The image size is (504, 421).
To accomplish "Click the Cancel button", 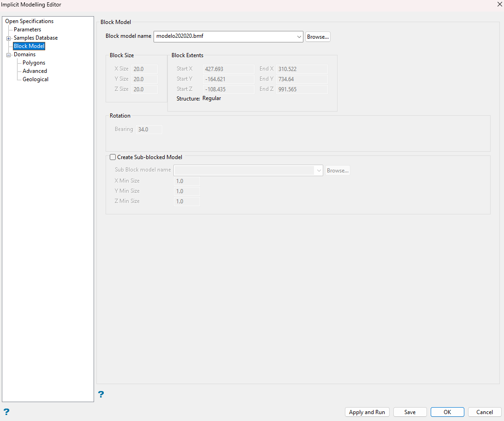I will tap(485, 412).
